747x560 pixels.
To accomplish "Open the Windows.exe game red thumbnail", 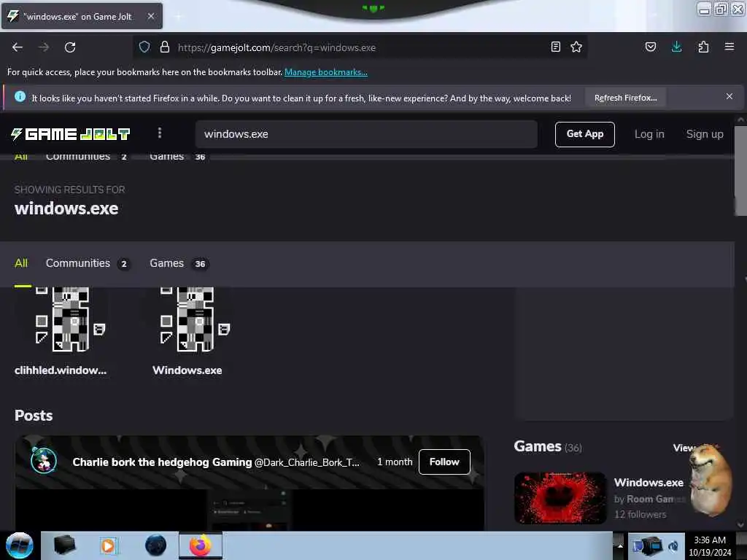I will pos(560,498).
